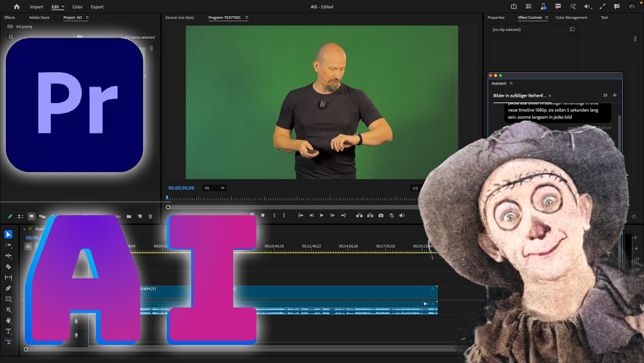This screenshot has height=363, width=644.
Task: Open the feedback comment icon
Action: click(616, 6)
